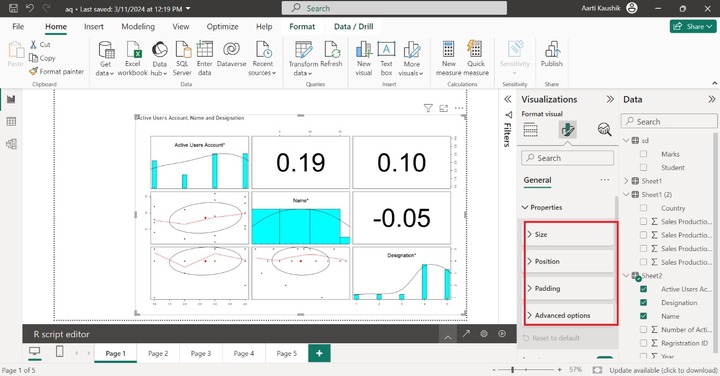Add a New visual
The width and height of the screenshot is (720, 376).
[x=364, y=58]
